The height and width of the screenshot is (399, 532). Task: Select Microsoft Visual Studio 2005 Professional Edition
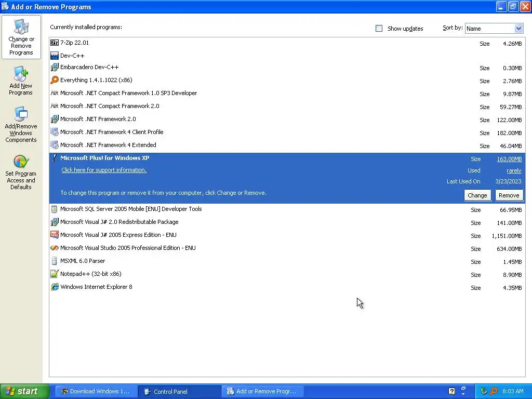[287, 248]
